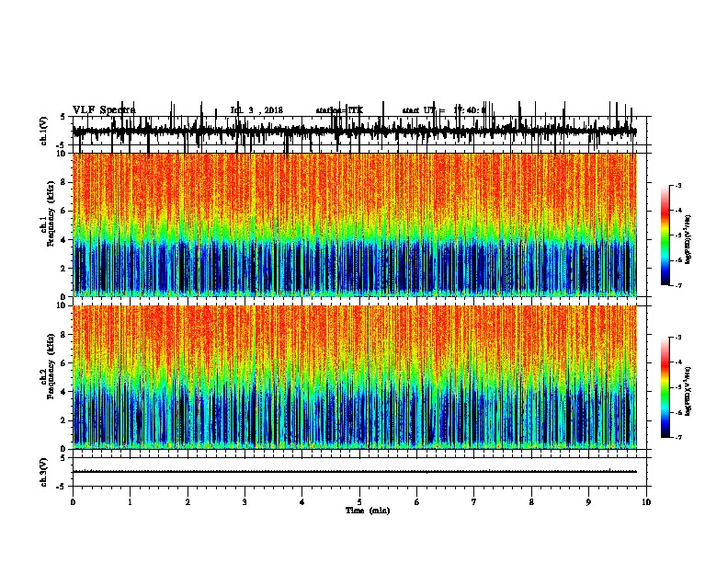Click the flat ch.3 voltage trace line
728x563 pixels.
tap(355, 472)
